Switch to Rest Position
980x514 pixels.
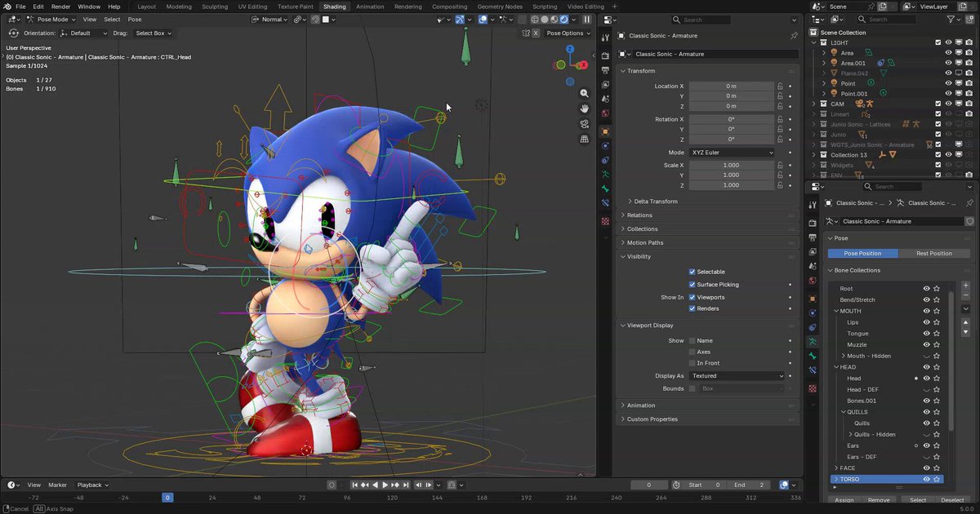pos(933,254)
